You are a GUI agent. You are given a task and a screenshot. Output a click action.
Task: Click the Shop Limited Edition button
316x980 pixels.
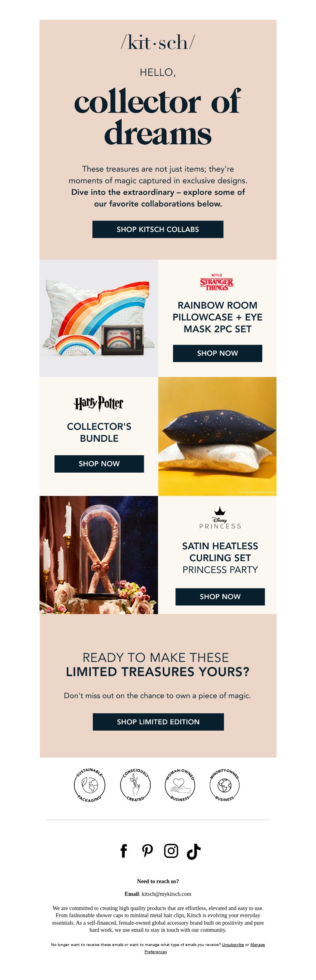pyautogui.click(x=158, y=722)
